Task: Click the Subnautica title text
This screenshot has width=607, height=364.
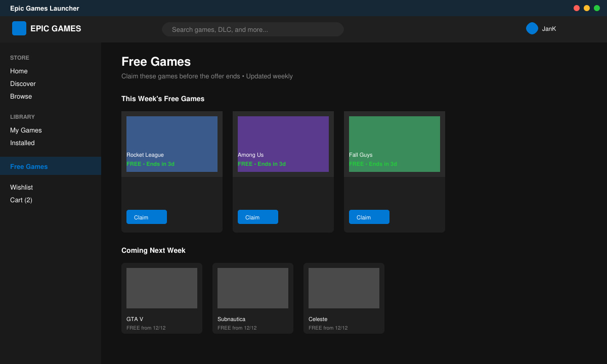Action: click(x=231, y=319)
